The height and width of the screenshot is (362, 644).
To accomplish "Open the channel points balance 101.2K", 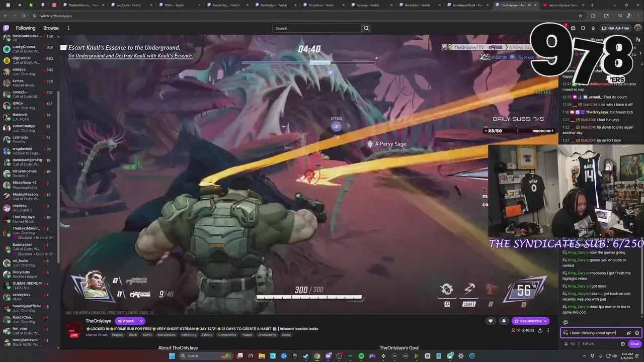I will [x=586, y=344].
